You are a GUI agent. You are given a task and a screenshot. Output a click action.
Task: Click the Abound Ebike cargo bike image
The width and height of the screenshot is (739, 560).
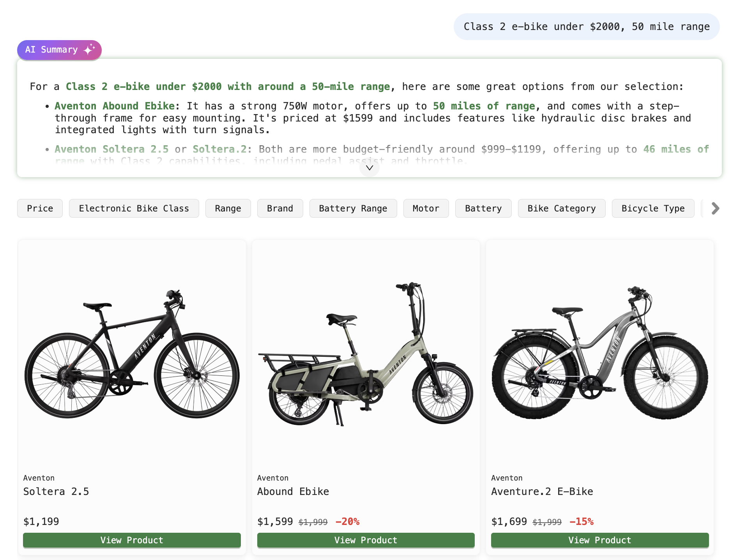tap(366, 354)
